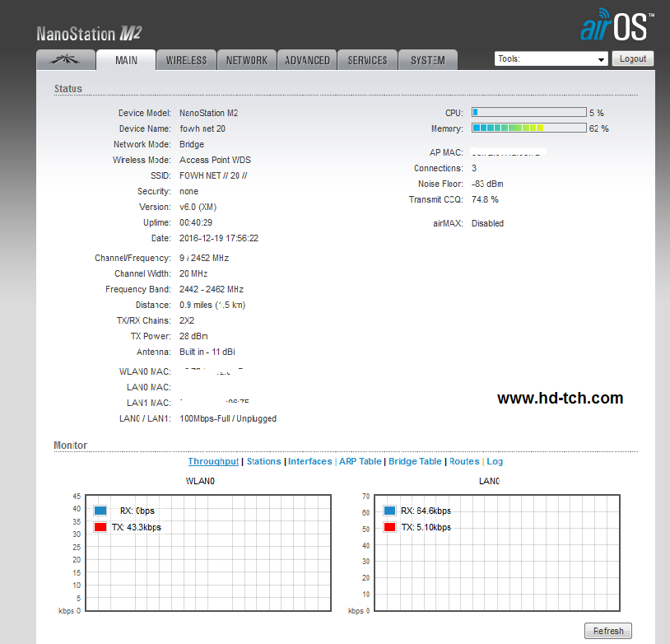Click the airOS logo

[x=617, y=26]
